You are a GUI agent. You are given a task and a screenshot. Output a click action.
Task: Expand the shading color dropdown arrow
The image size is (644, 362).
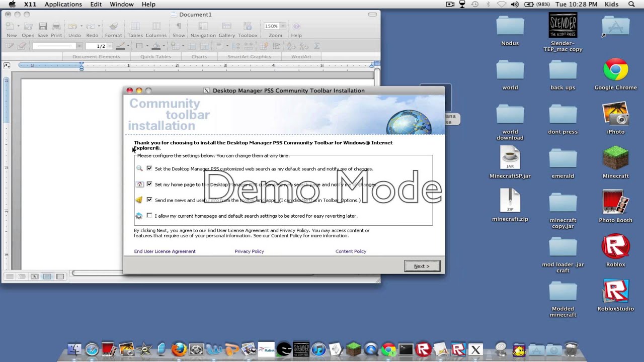point(165,46)
